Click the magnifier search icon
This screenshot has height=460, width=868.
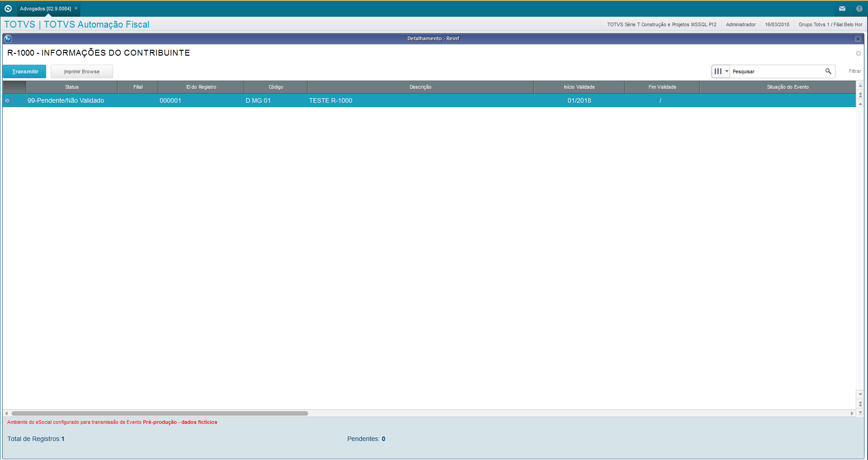[828, 71]
